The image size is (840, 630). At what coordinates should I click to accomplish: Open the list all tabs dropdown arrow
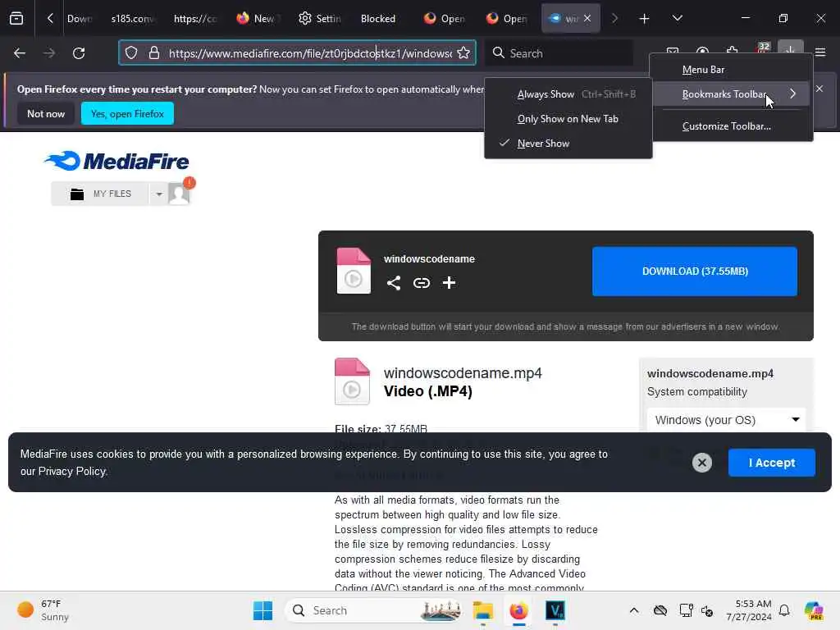[x=677, y=18]
